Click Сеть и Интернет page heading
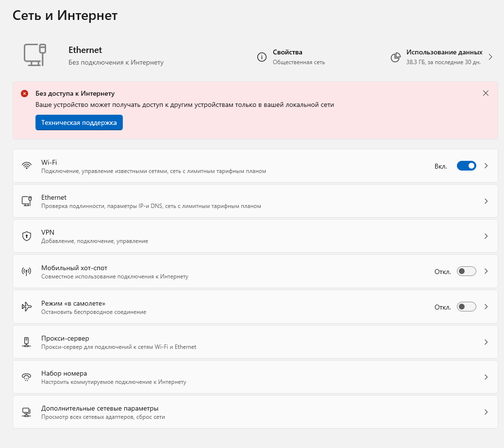The height and width of the screenshot is (448, 504). coord(65,16)
